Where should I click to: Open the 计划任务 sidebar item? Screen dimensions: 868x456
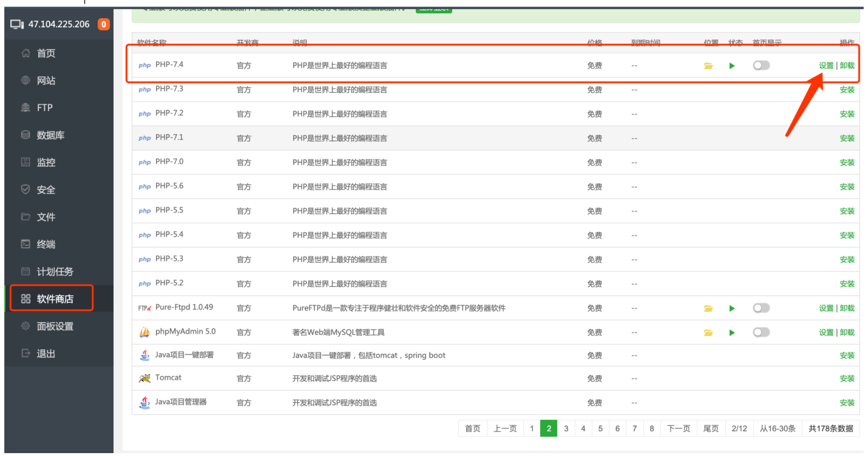click(x=54, y=271)
